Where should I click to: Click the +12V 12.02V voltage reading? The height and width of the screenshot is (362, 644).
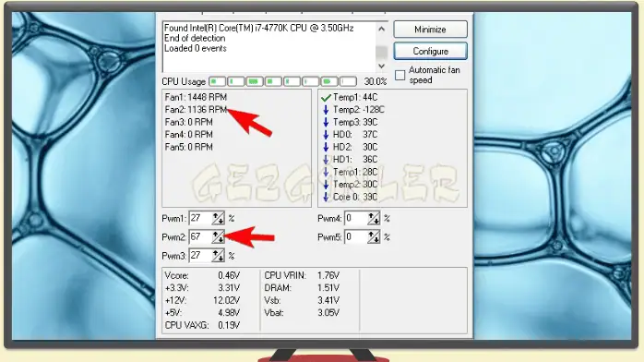(202, 300)
